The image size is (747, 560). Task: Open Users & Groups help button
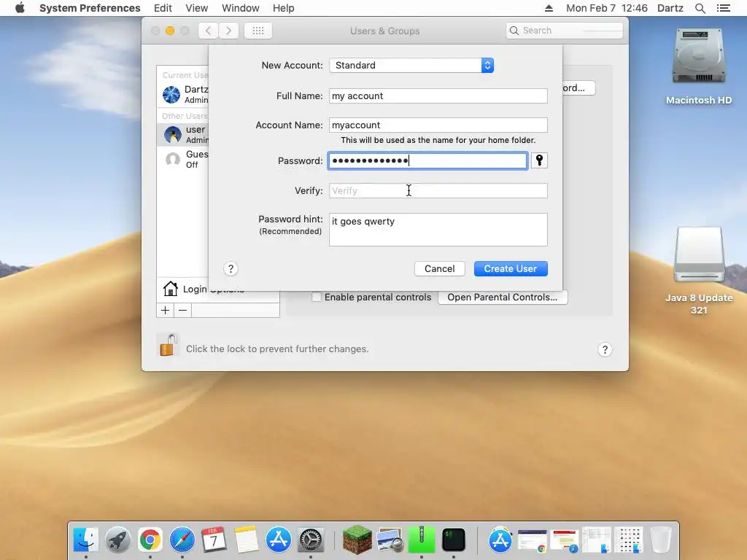coord(605,349)
